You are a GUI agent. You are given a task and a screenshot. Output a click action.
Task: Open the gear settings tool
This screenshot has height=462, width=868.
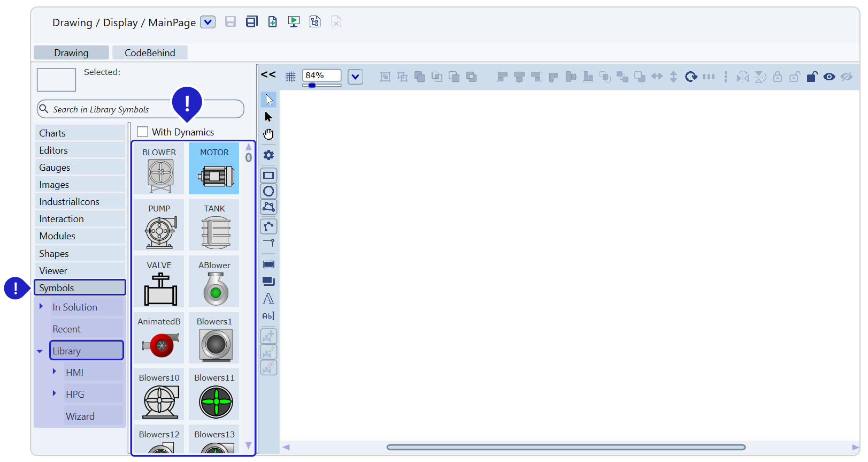268,155
